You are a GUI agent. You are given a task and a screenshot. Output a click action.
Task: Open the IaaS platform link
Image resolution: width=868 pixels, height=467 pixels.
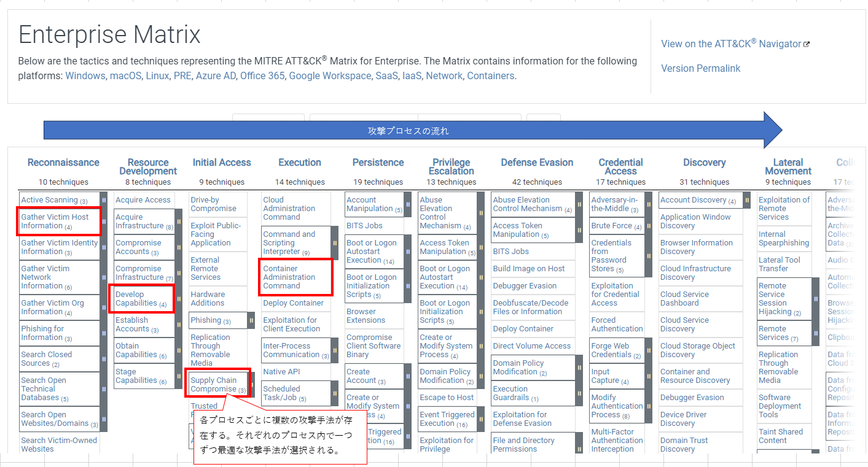pos(412,75)
